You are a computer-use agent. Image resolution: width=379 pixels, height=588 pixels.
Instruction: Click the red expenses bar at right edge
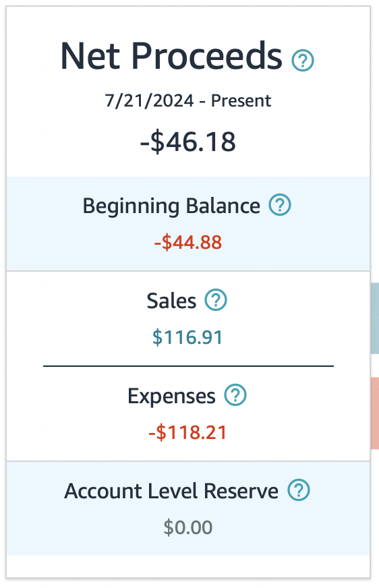tap(374, 413)
